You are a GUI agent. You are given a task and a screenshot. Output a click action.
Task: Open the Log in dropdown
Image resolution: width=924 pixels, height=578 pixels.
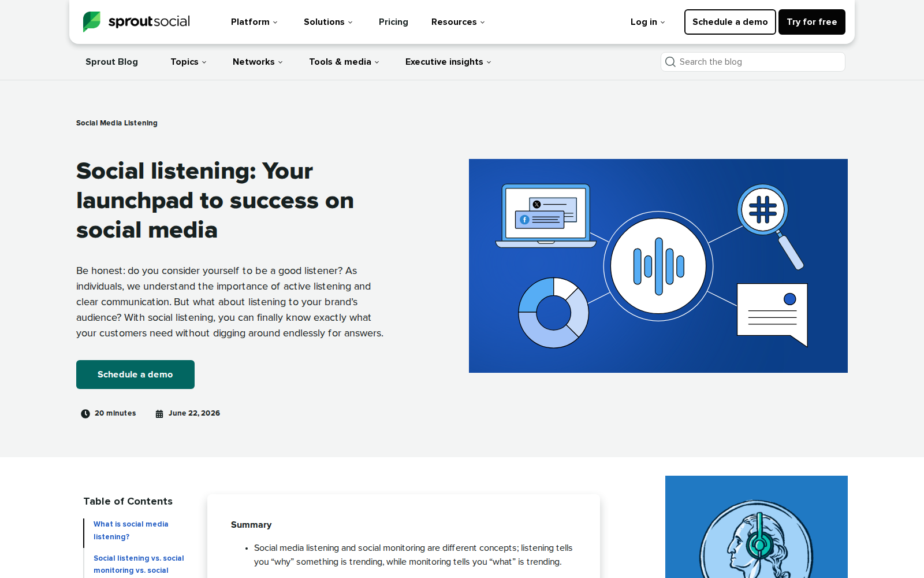pyautogui.click(x=647, y=22)
